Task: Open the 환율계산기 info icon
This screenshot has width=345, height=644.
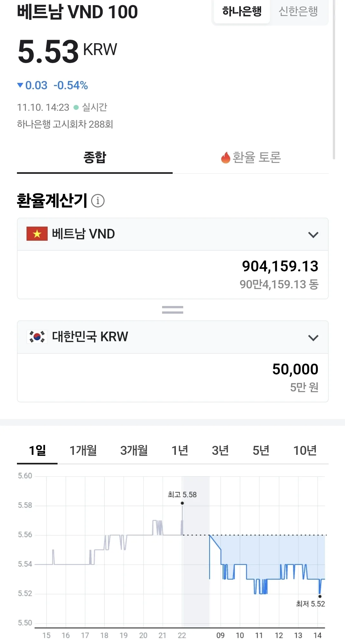Action: (x=98, y=201)
